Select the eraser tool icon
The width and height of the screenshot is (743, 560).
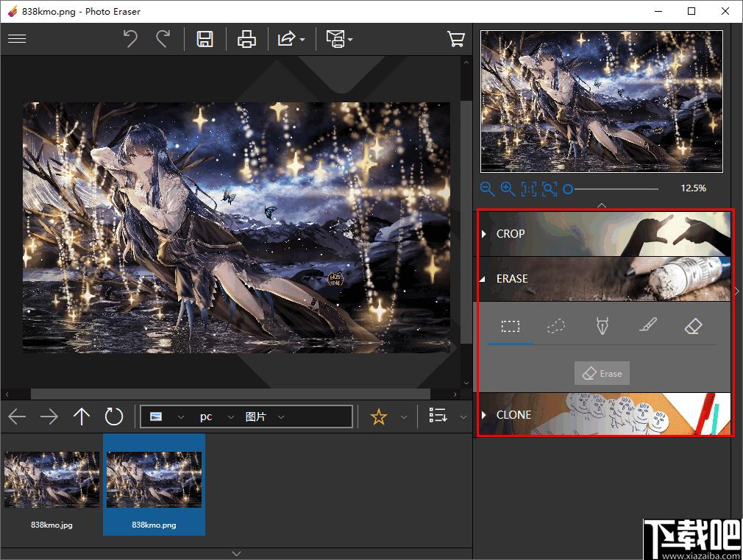(x=693, y=326)
